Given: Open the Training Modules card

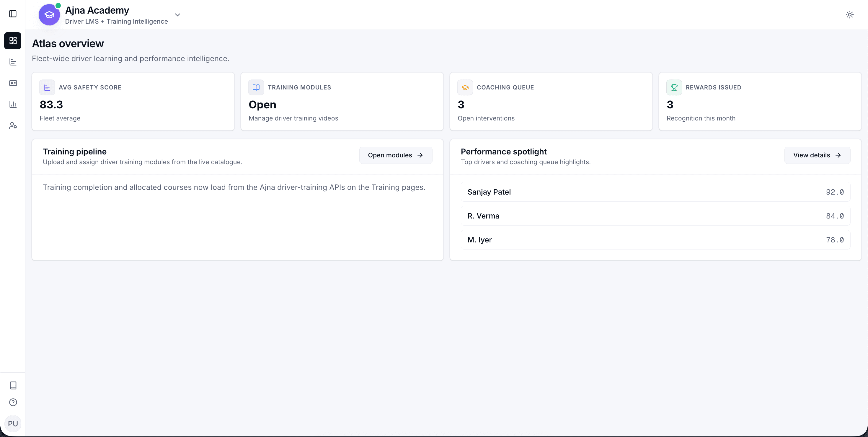Looking at the screenshot, I should [342, 101].
